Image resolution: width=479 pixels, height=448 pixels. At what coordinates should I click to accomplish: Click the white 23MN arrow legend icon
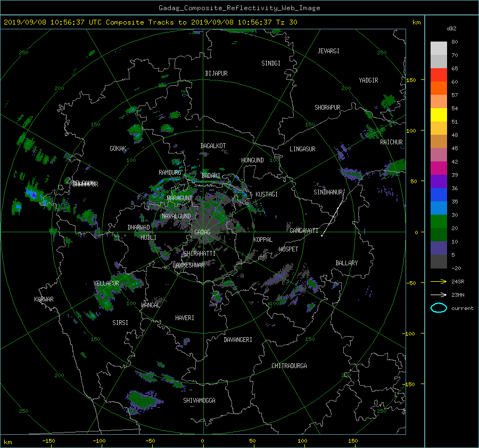439,295
